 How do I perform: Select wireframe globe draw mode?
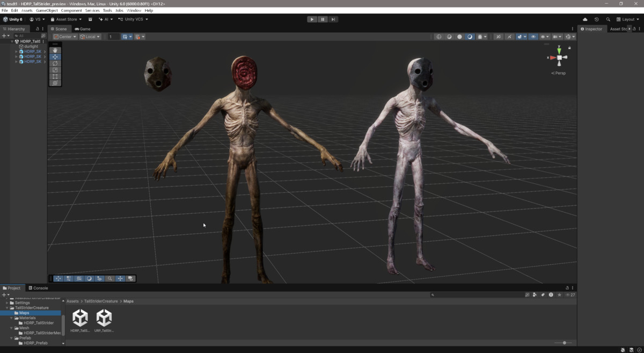(439, 37)
